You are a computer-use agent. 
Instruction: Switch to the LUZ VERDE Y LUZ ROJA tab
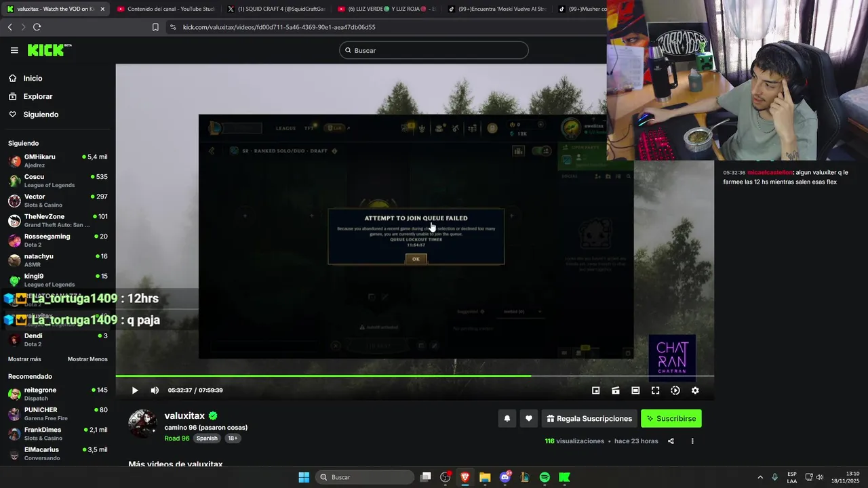[387, 9]
